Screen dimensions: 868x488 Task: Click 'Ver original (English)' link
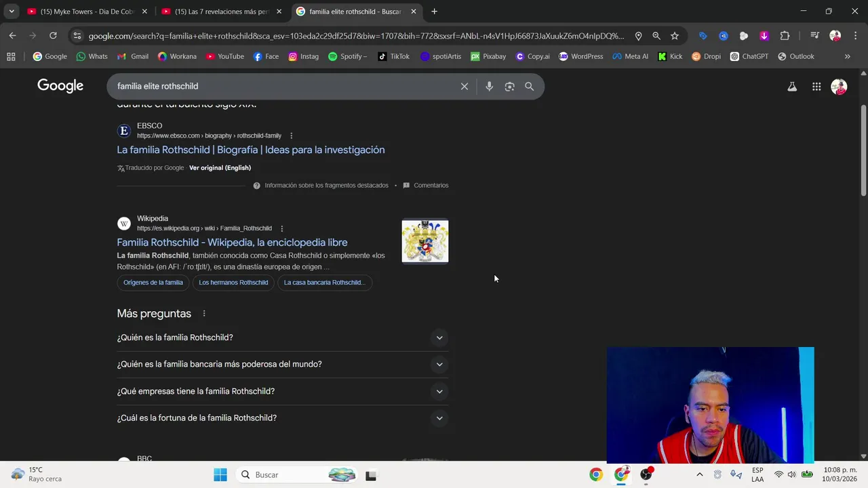point(220,167)
